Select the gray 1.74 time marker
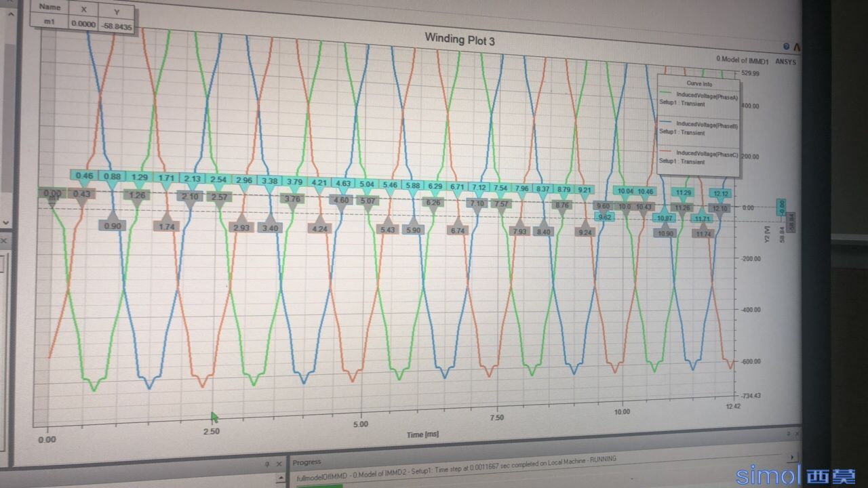Viewport: 868px width, 488px height. (166, 226)
